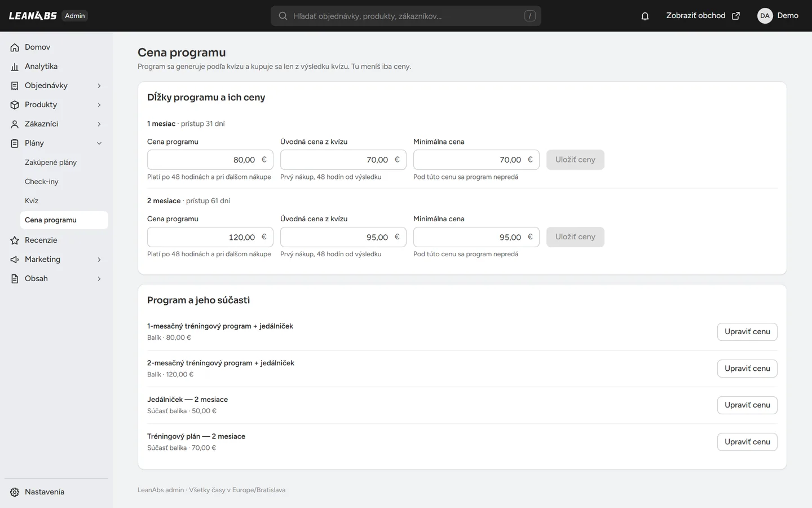Open Zobraziť obchod link
The width and height of the screenshot is (812, 508).
tap(703, 16)
